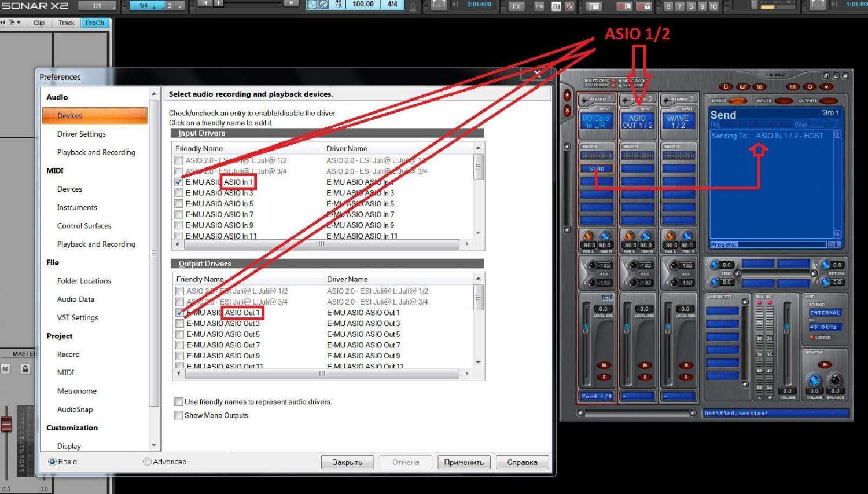Open the WAVE 1/2 input selector
This screenshot has height=494, width=868.
pyautogui.click(x=678, y=121)
